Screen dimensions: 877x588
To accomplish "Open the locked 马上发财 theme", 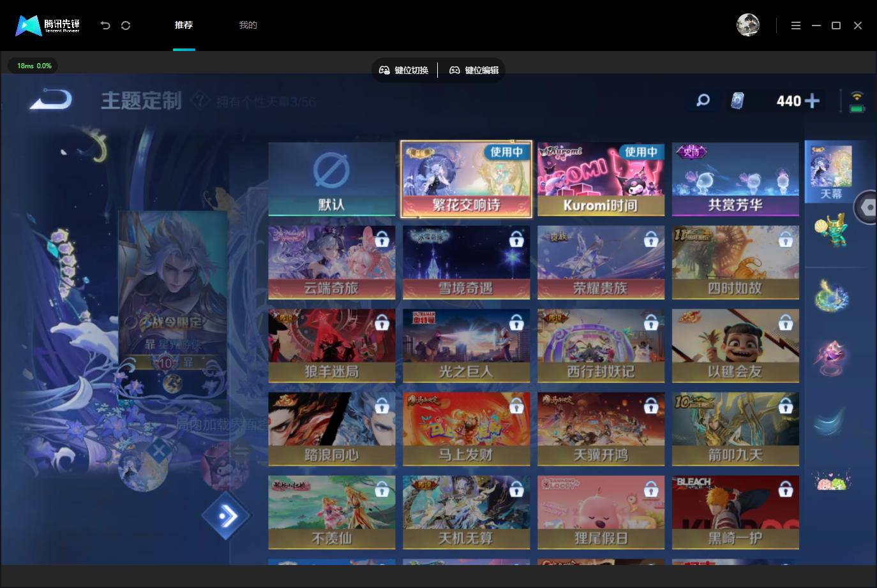I will pos(466,429).
